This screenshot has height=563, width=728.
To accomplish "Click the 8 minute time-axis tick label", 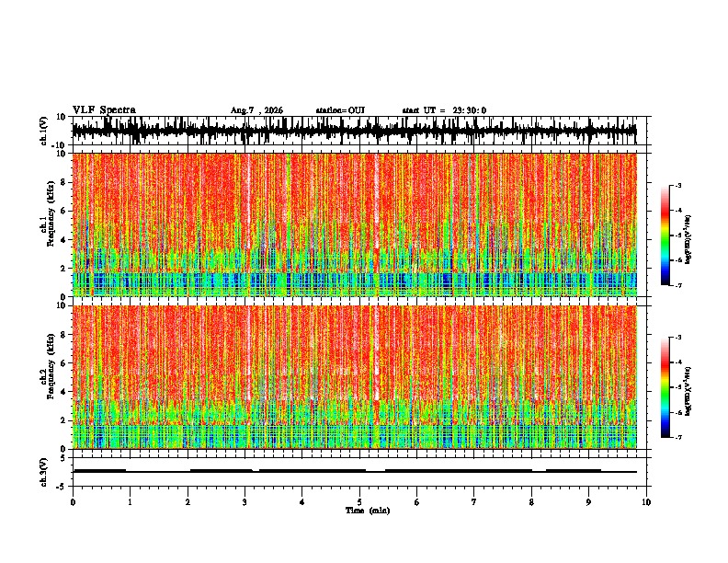I will [x=531, y=502].
